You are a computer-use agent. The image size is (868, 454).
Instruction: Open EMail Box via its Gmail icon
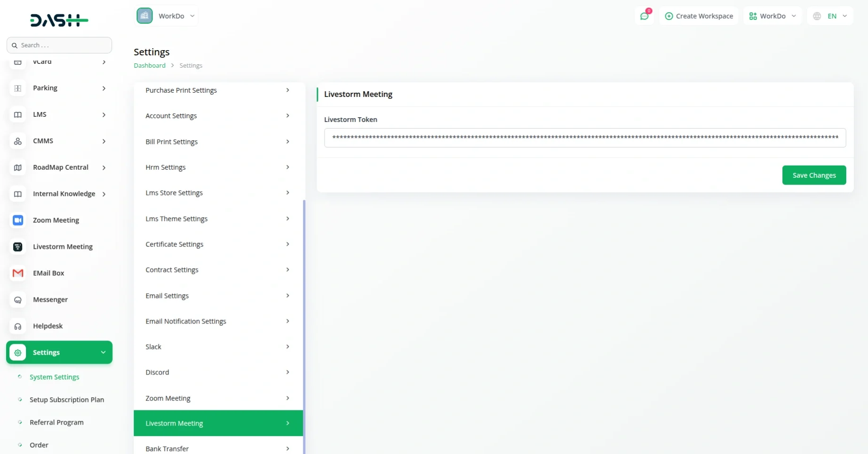coord(18,273)
